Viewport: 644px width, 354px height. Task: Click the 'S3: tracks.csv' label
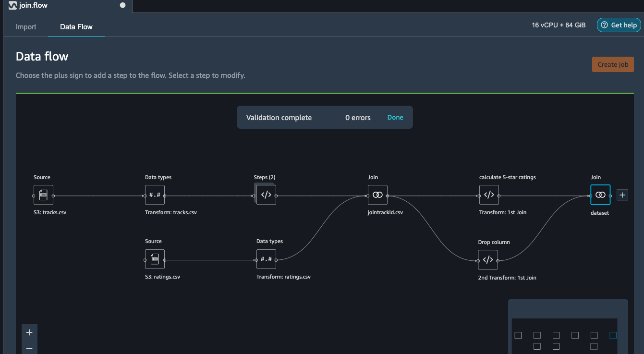[x=50, y=212]
